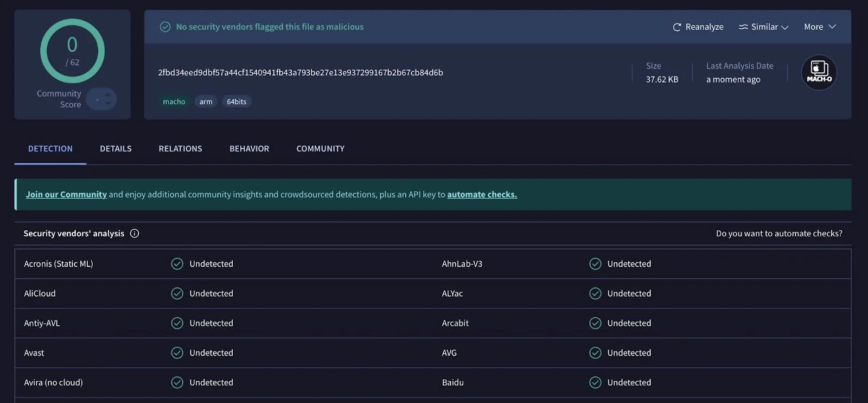The height and width of the screenshot is (403, 868).
Task: Switch to the BEHAVIOR tab
Action: pos(249,148)
